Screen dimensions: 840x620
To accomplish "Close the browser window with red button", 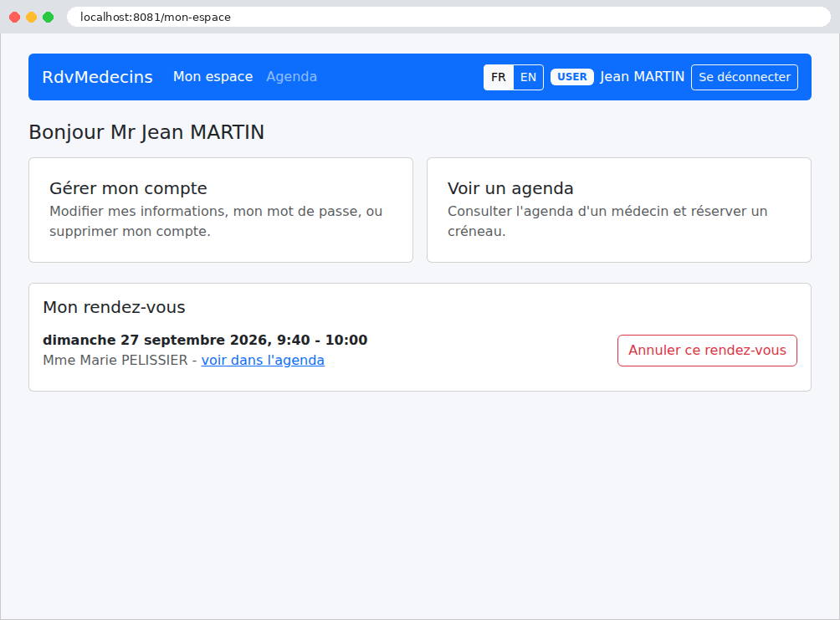I will (x=15, y=17).
